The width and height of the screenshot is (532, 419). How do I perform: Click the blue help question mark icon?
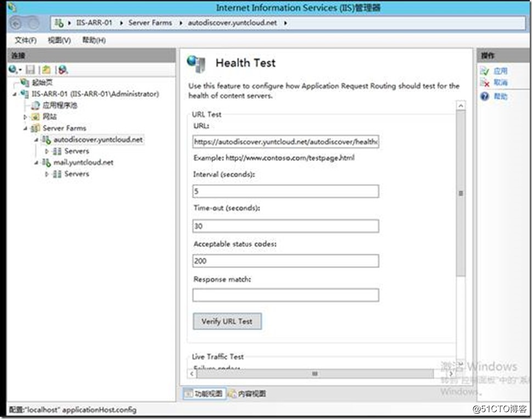484,97
